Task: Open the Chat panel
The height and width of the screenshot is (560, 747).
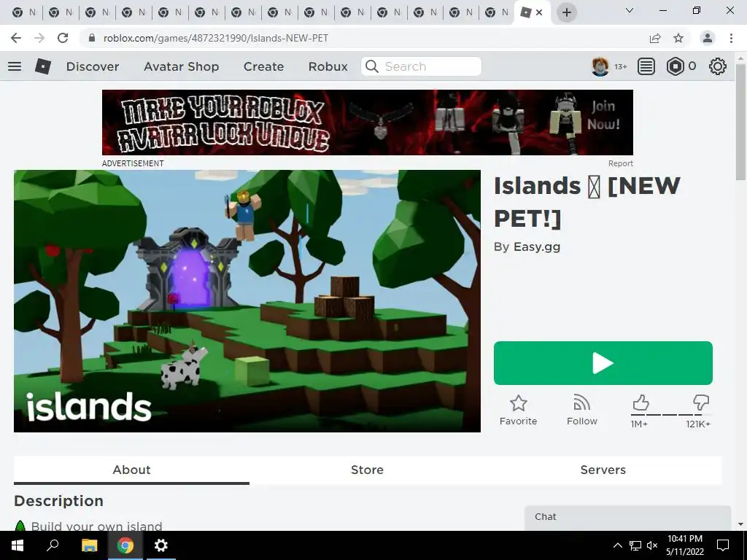Action: [627, 518]
